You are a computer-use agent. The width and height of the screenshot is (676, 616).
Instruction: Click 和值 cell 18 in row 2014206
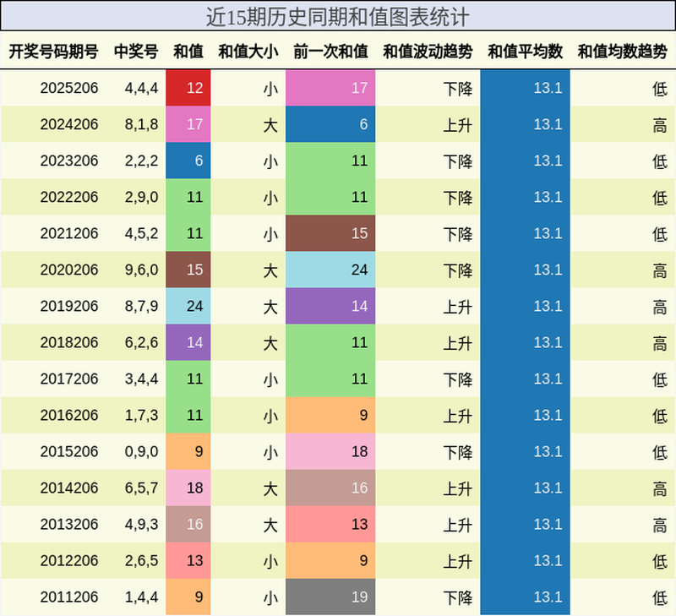coord(188,488)
